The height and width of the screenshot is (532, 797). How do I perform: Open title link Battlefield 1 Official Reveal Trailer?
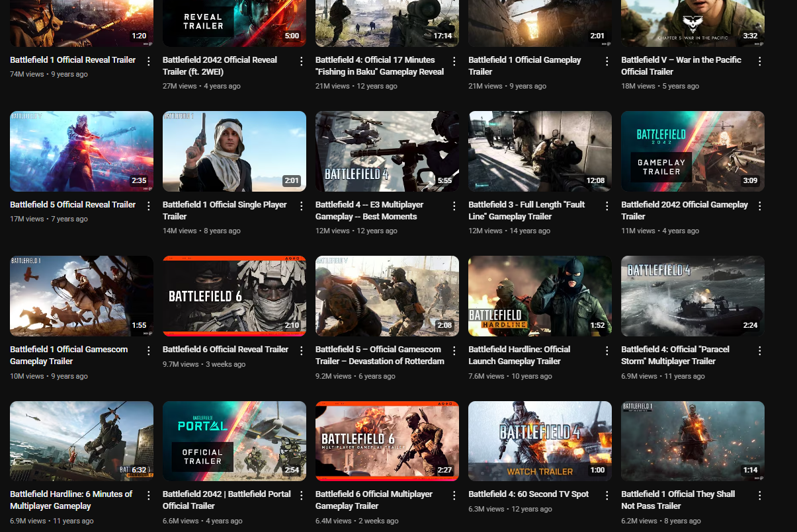73,59
